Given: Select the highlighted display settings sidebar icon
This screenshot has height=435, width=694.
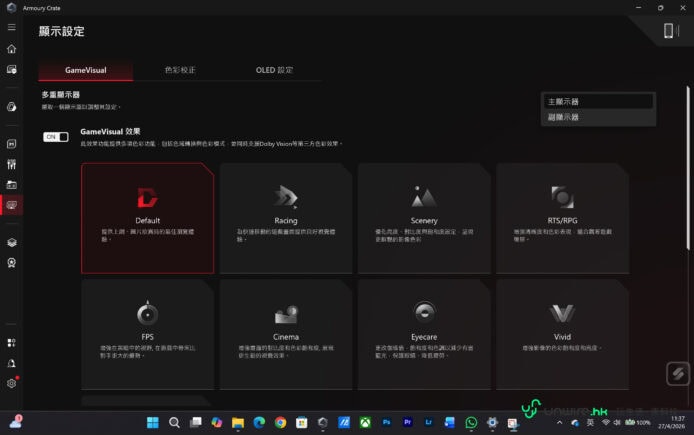Looking at the screenshot, I should click(12, 205).
